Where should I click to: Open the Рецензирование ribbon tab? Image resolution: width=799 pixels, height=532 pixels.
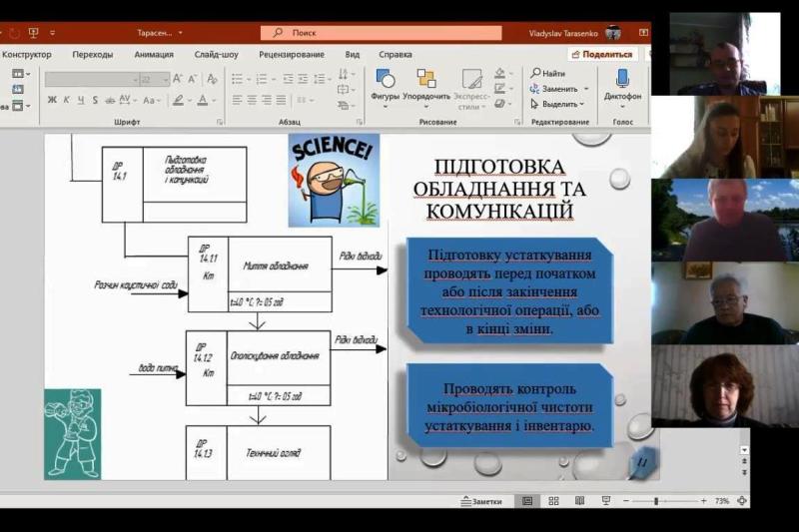[291, 55]
